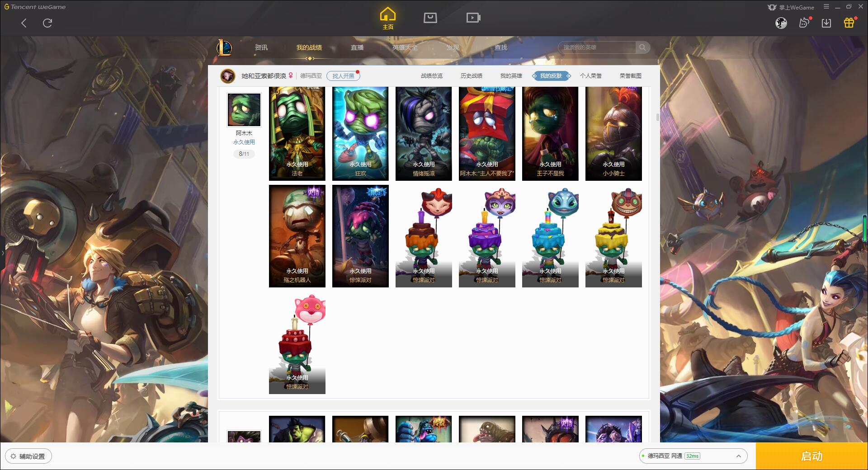Switch to the 资讯 tab

[x=261, y=47]
